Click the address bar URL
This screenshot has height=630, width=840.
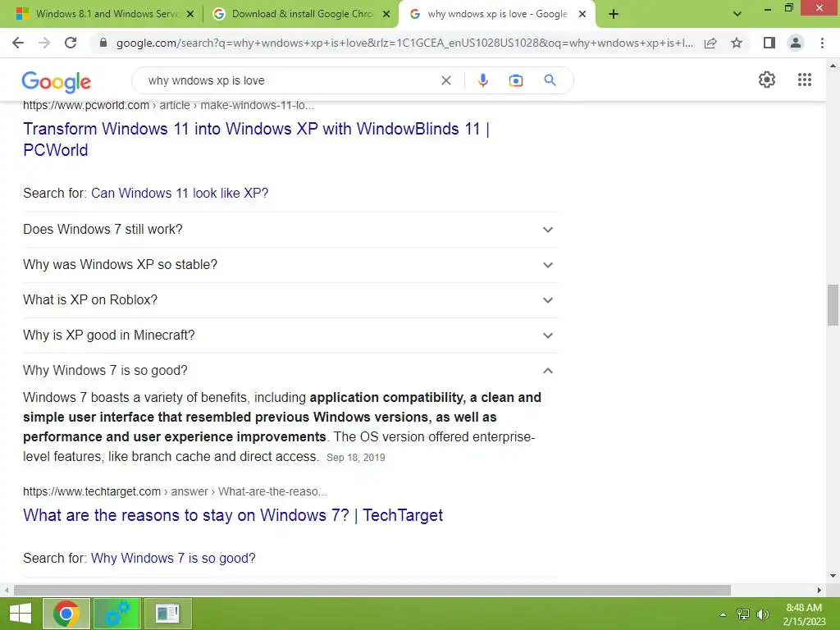click(404, 43)
